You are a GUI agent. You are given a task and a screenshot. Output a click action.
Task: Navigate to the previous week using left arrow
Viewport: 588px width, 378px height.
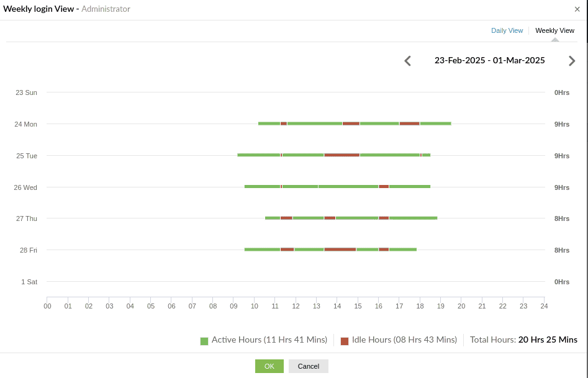point(408,60)
